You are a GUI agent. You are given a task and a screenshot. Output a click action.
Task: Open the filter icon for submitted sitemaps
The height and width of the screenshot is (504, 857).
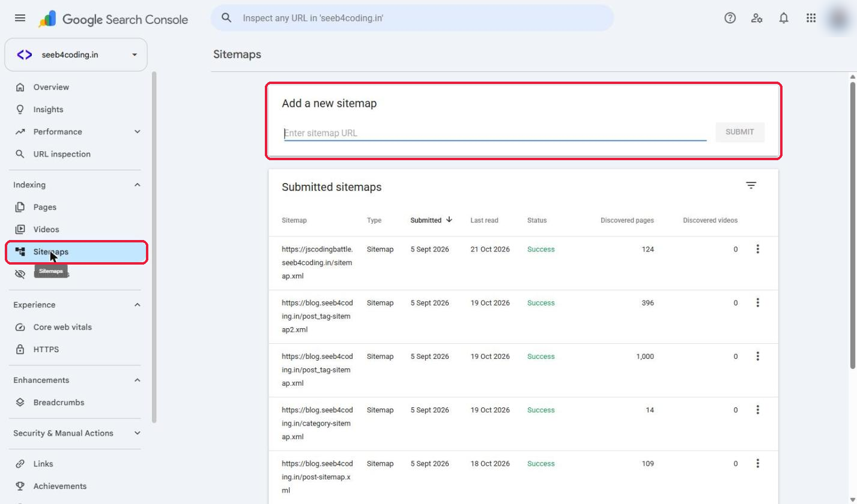pyautogui.click(x=751, y=185)
